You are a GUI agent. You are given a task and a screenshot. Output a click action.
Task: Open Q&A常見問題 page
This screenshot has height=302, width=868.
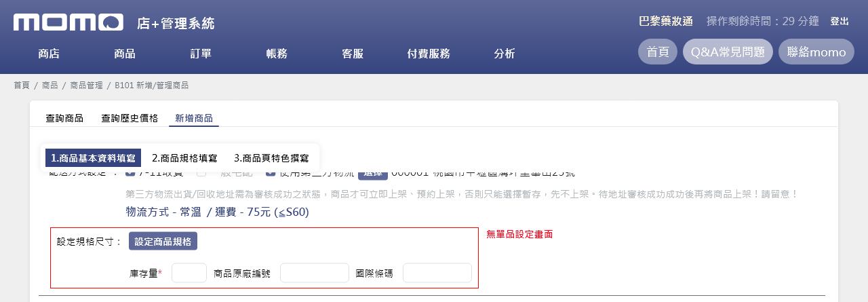pos(728,52)
